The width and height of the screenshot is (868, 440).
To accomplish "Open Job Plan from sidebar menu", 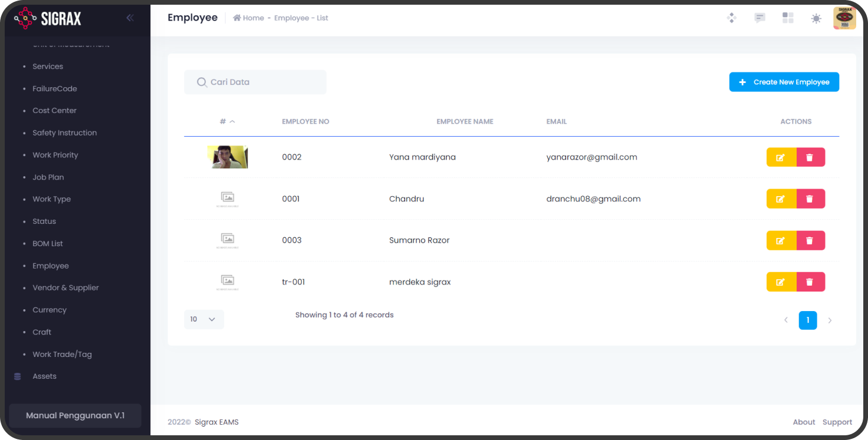I will 48,177.
